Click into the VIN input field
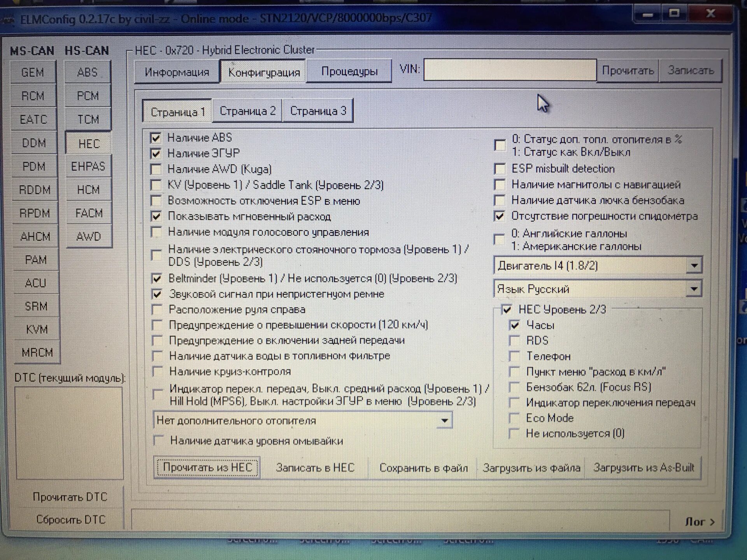The image size is (747, 560). pos(510,70)
